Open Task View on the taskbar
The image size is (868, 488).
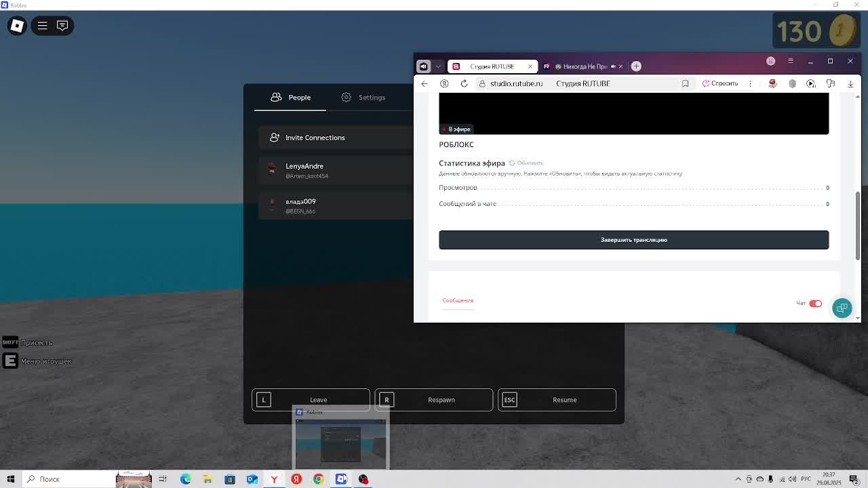point(163,479)
